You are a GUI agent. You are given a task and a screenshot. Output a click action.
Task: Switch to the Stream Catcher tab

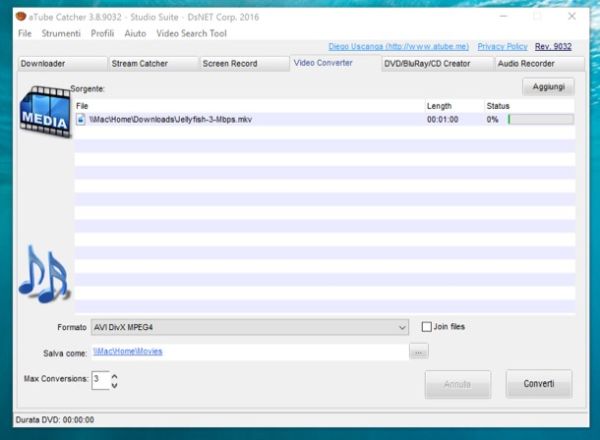pos(140,64)
